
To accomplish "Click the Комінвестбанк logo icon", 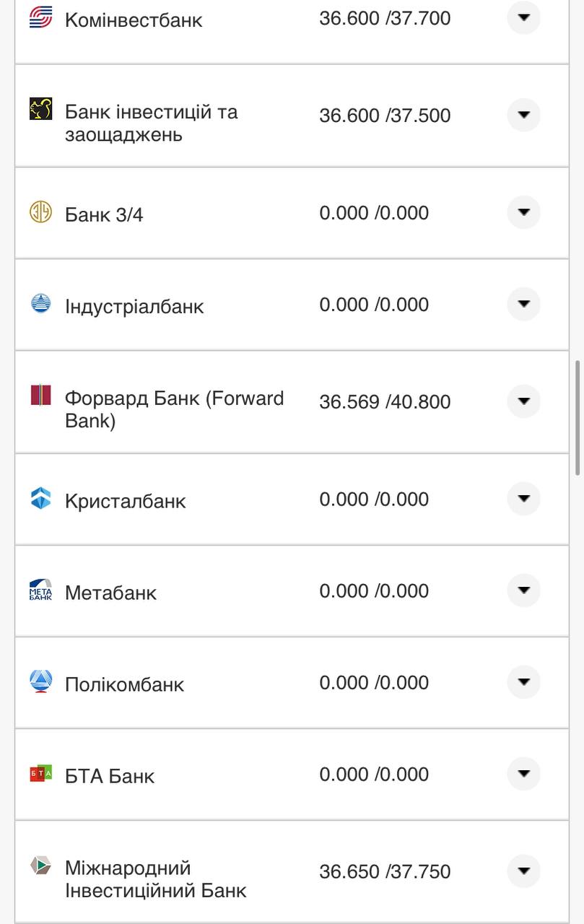I will coord(40,17).
